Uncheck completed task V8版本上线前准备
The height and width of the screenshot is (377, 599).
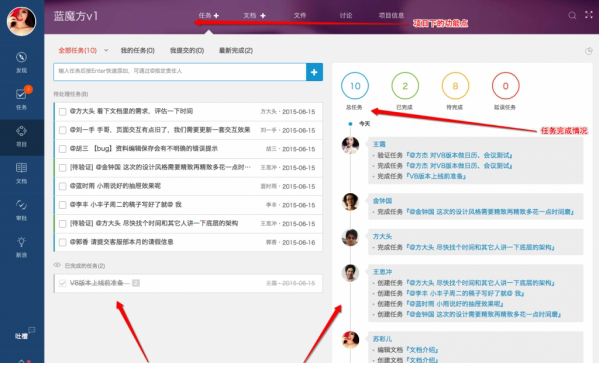point(62,283)
